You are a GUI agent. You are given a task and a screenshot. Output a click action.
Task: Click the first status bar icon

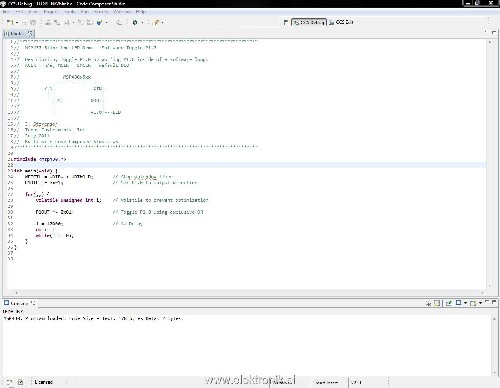click(x=10, y=382)
